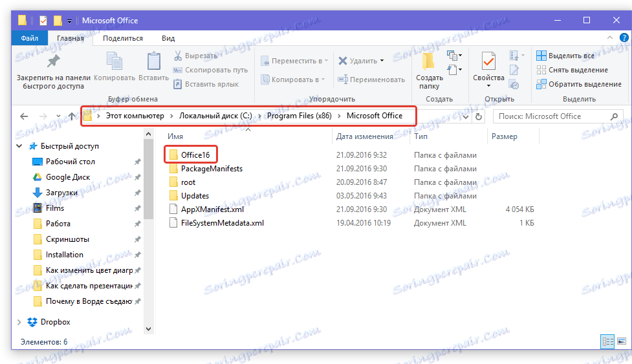Select FileSystemMetadata.xml file
632x364 pixels.
[217, 223]
